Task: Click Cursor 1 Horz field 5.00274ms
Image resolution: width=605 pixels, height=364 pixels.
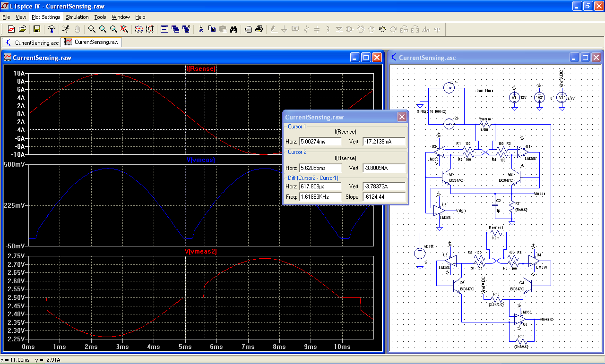Action: click(320, 142)
